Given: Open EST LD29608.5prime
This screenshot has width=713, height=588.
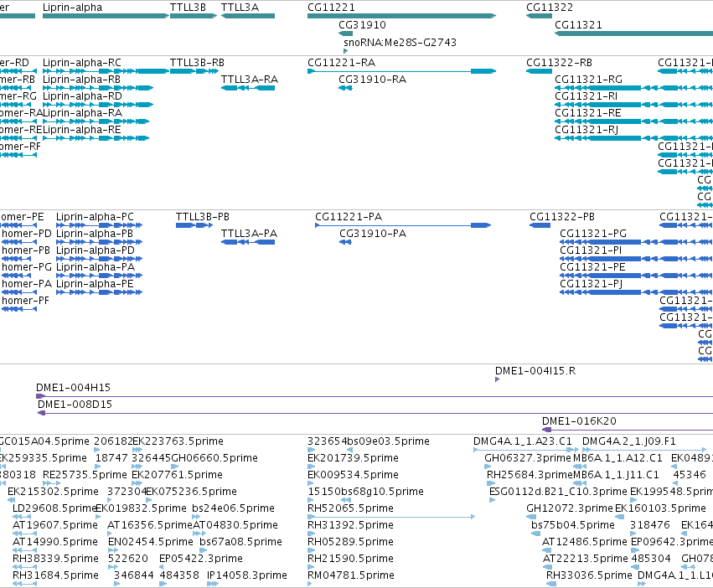Looking at the screenshot, I should tap(55, 509).
